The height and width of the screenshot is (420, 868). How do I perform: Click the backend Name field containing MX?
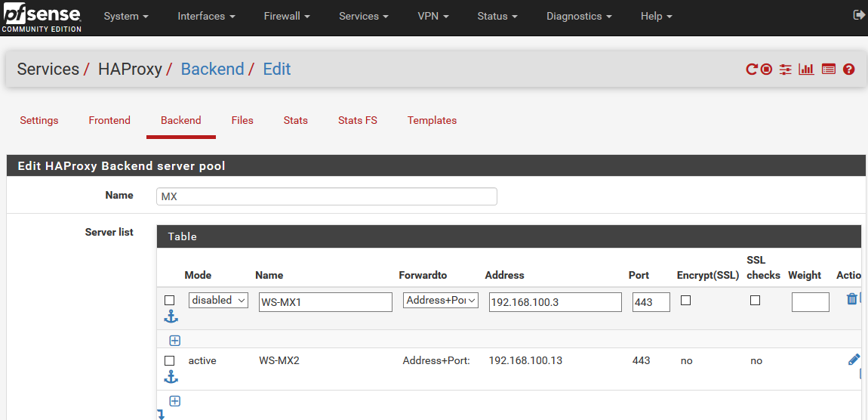click(327, 196)
